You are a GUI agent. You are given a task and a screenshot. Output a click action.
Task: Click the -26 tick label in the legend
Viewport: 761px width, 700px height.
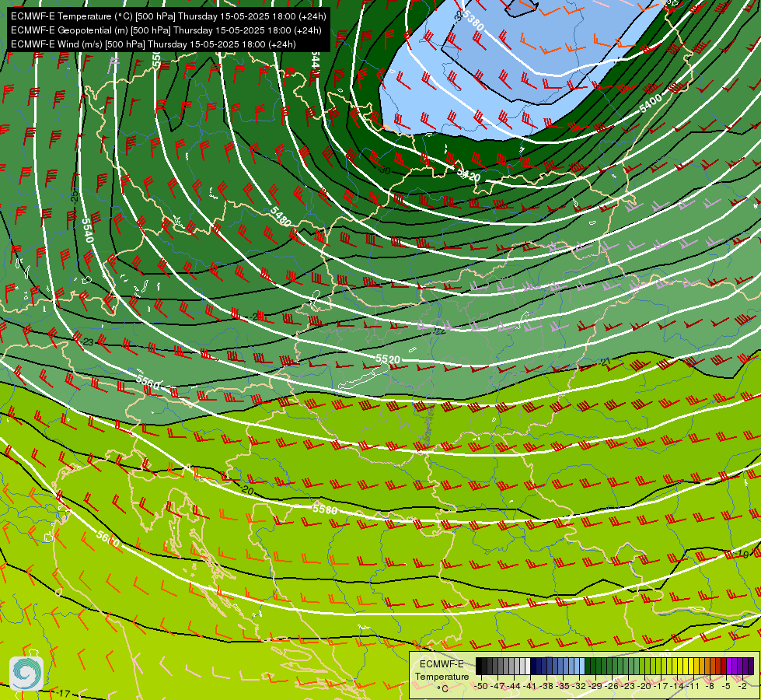coord(612,686)
